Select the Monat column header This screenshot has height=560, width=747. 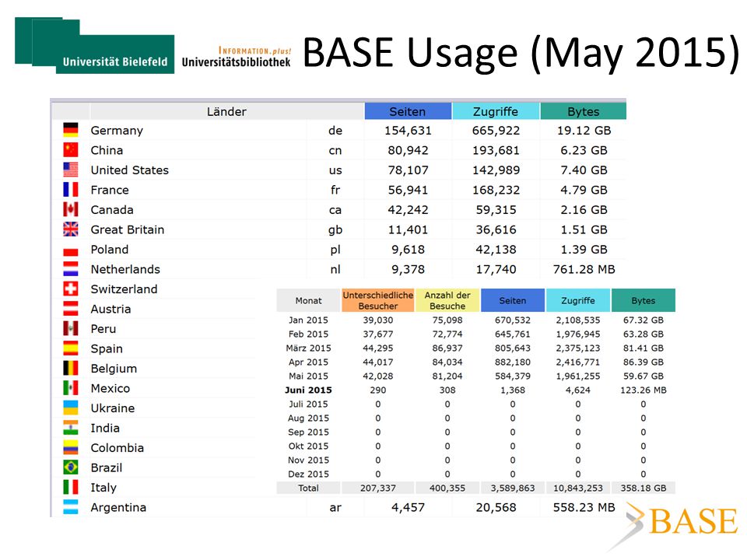pos(308,300)
